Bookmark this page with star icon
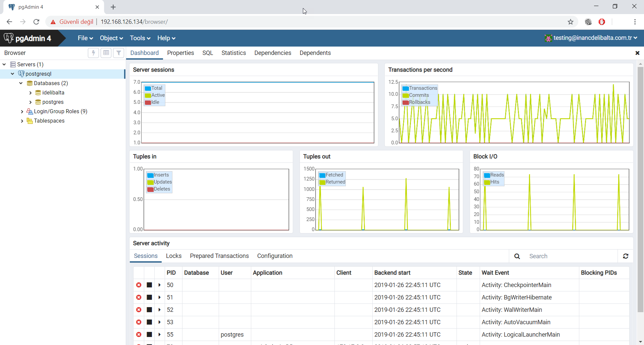Image resolution: width=644 pixels, height=345 pixels. tap(571, 22)
